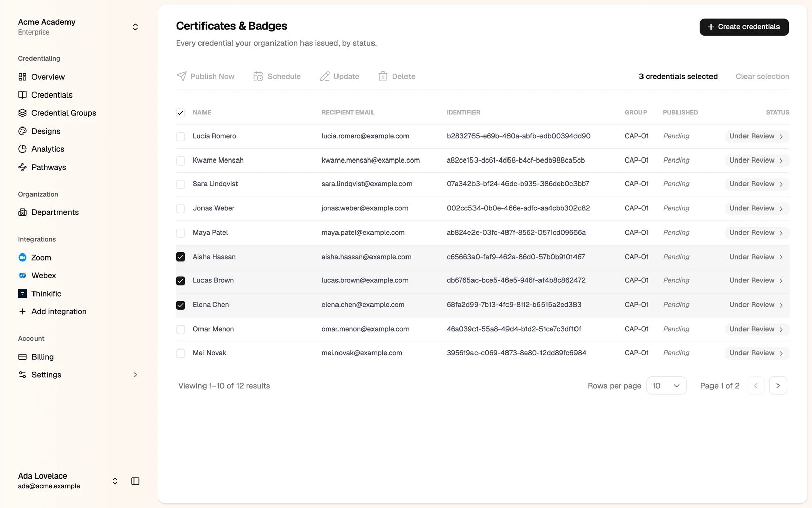Screen dimensions: 812x508
Task: Uncheck the Aisha Hassan row checkbox
Action: tap(180, 257)
